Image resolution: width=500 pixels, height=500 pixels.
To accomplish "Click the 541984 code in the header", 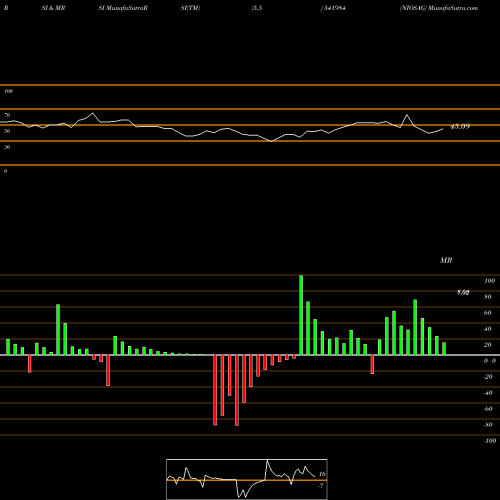I will coord(334,8).
